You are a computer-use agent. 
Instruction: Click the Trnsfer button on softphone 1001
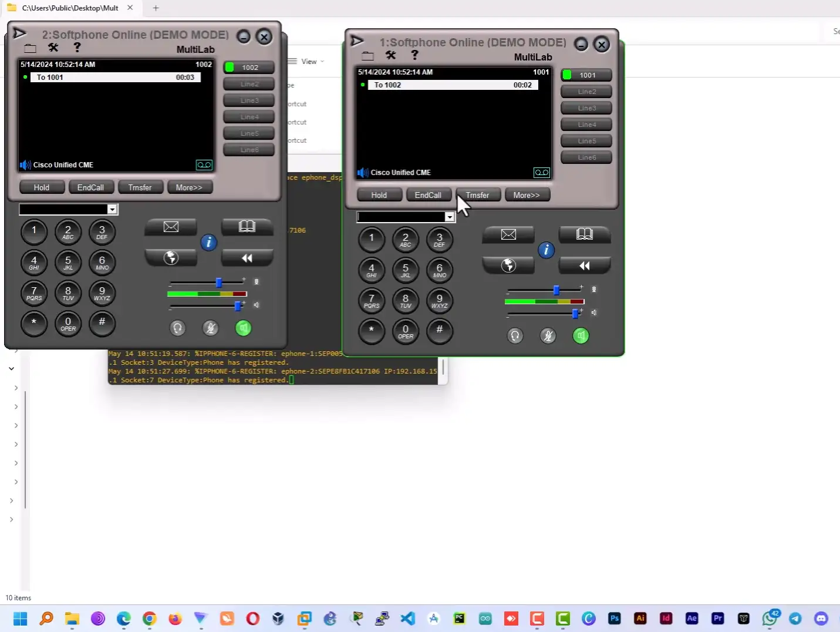point(477,194)
